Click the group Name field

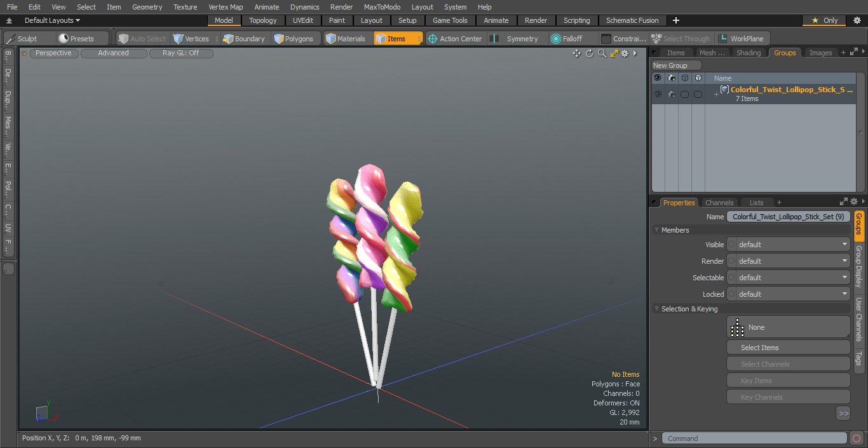(788, 217)
